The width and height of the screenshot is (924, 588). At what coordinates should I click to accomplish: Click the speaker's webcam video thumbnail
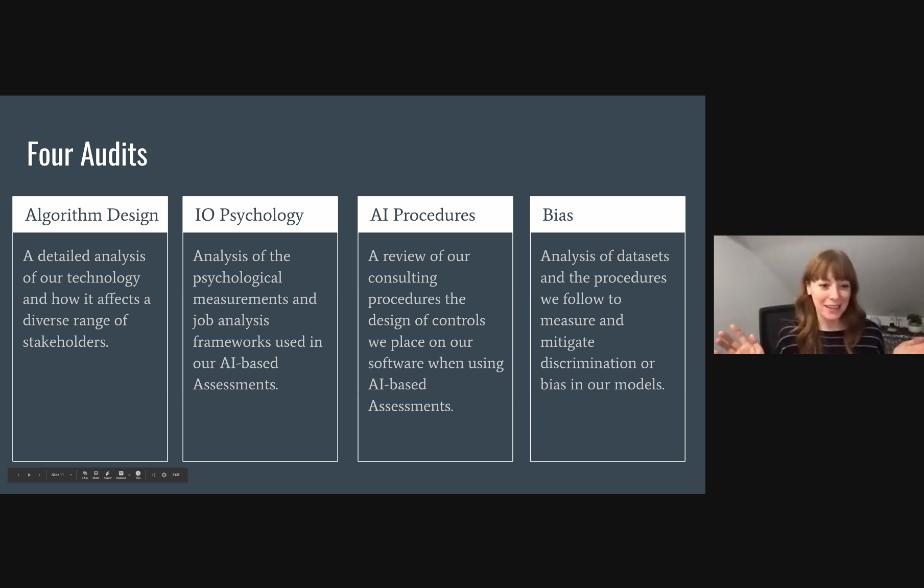tap(818, 295)
